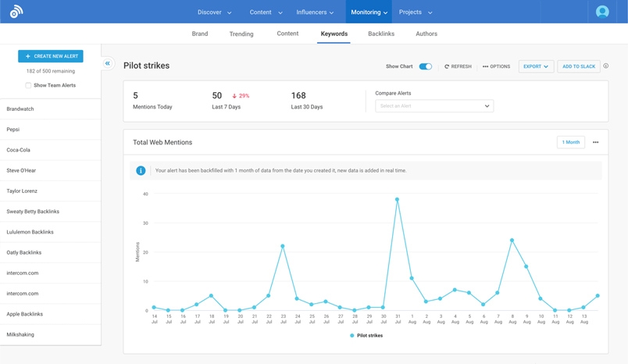The image size is (628, 364).
Task: Click the Create New Alert button
Action: click(51, 56)
